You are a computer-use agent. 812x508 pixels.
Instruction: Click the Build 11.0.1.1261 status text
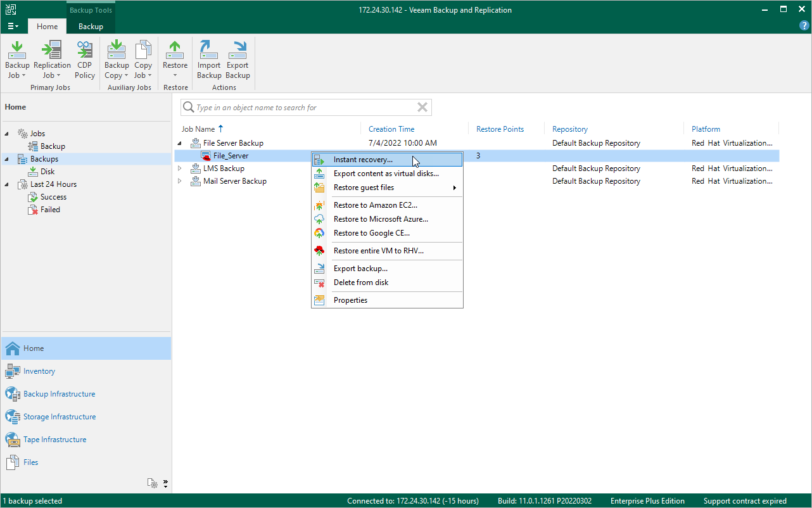[545, 501]
